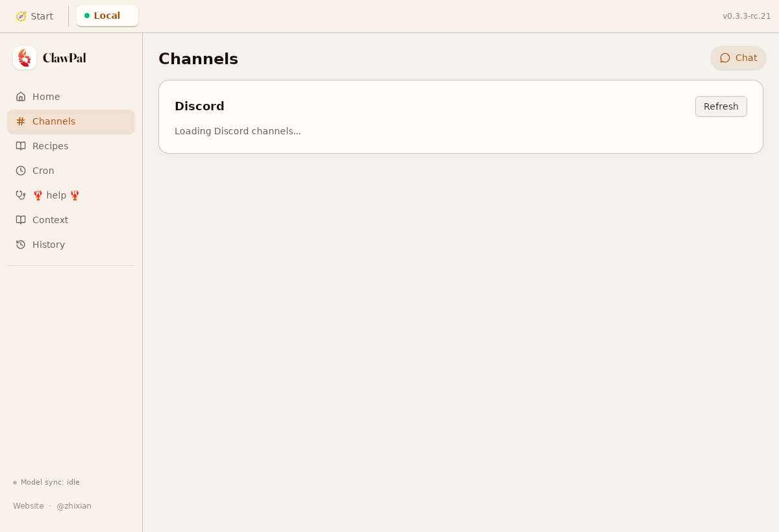Open the Website link in the footer
This screenshot has height=532, width=779.
(x=28, y=505)
